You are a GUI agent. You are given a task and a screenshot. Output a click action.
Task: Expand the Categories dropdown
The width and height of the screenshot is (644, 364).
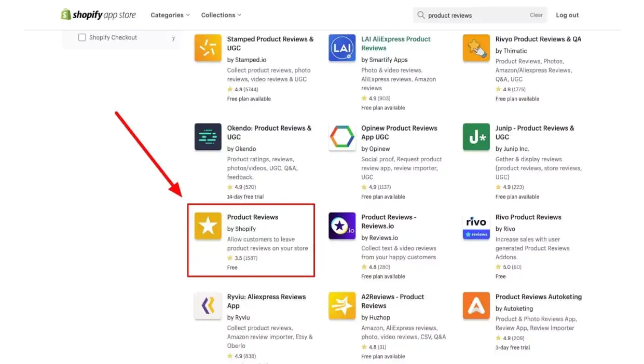(170, 15)
